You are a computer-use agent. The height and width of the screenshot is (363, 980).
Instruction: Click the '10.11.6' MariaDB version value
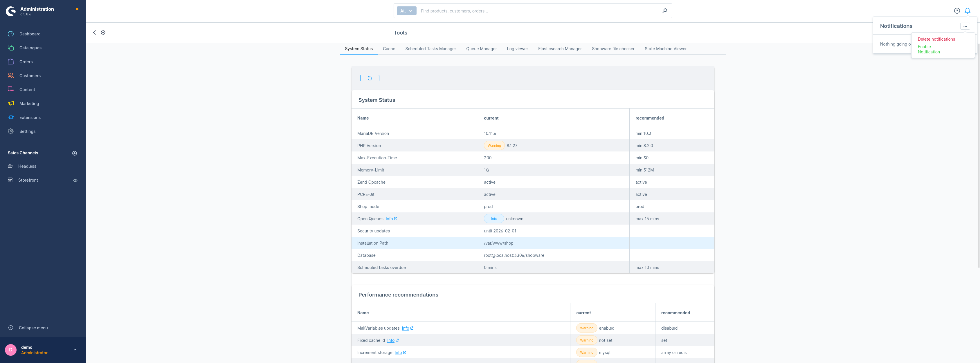pos(490,133)
